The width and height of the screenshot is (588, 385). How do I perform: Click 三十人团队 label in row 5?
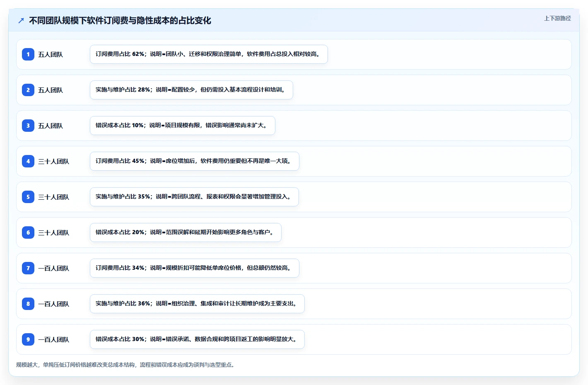point(54,197)
